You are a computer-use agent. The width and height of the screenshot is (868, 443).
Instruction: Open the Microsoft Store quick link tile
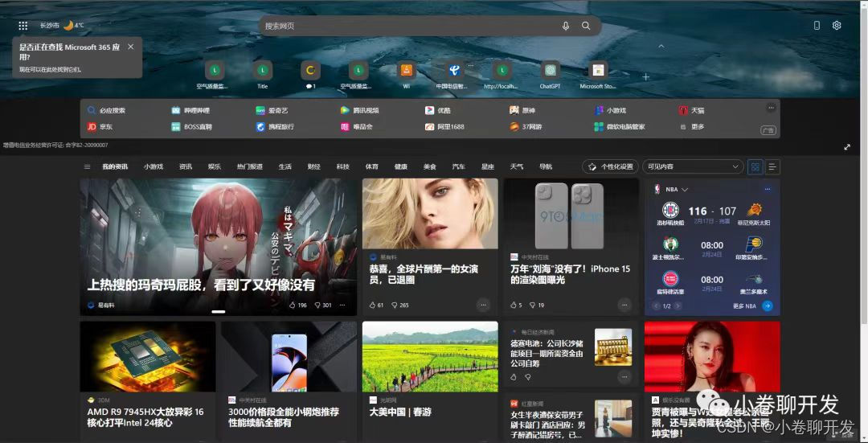[x=598, y=74]
